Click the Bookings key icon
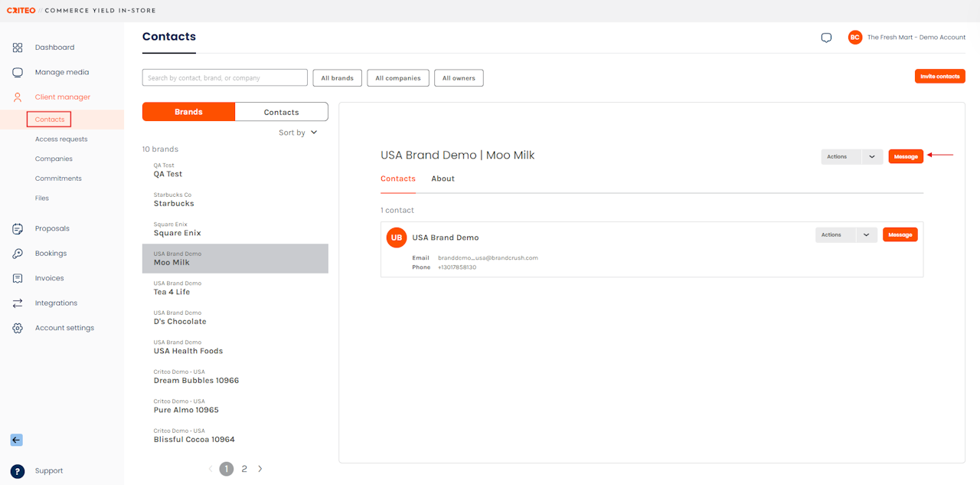 pyautogui.click(x=18, y=254)
